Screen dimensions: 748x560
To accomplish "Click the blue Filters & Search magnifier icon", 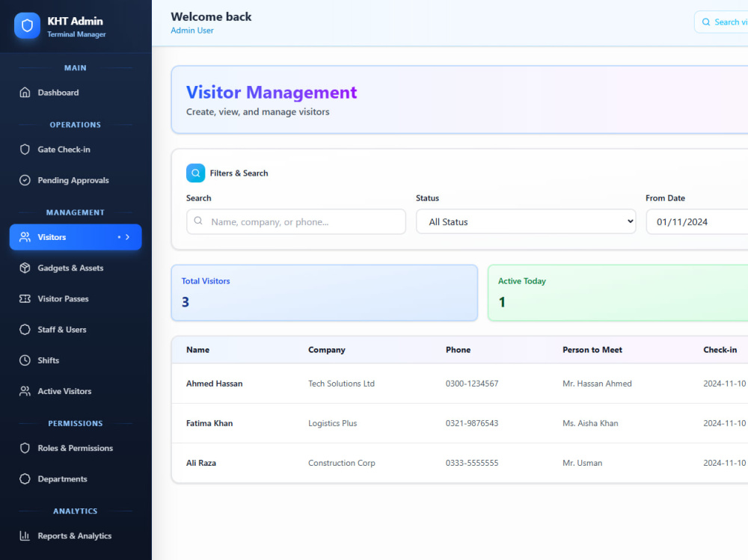I will tap(195, 173).
